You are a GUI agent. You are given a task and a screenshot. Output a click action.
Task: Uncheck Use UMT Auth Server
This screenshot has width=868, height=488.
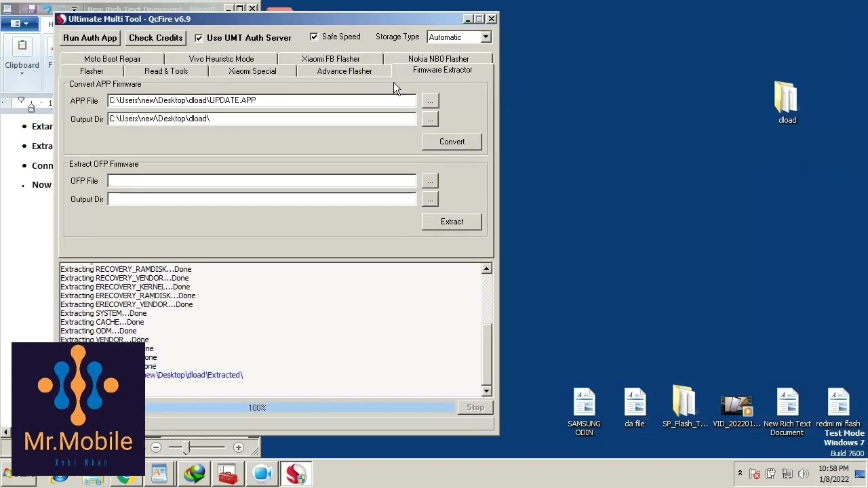pyautogui.click(x=199, y=38)
